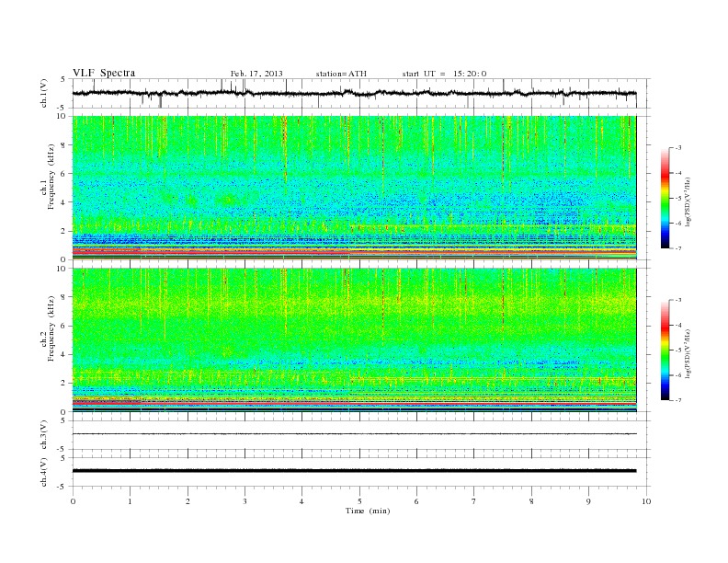Click time axis tick label "4"
This screenshot has height=563, width=728.
click(x=302, y=501)
